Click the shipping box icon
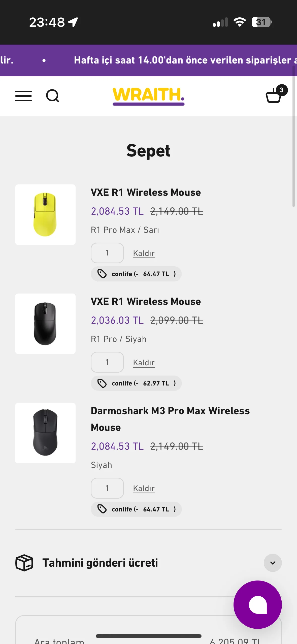This screenshot has width=297, height=644. [x=24, y=563]
